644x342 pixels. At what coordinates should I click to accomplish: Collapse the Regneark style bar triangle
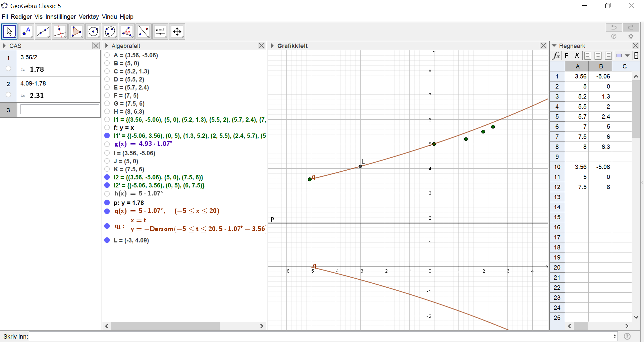(554, 46)
